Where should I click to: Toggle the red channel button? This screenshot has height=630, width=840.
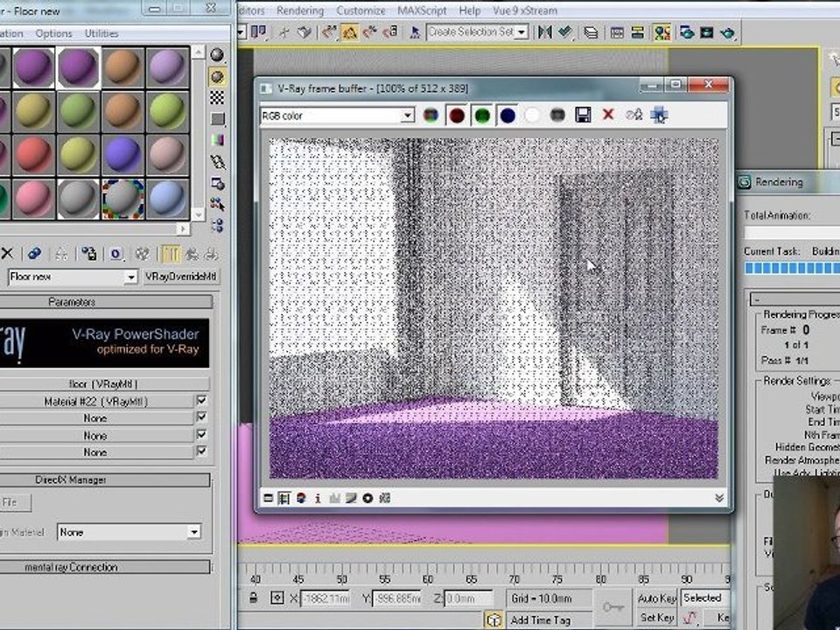457,115
